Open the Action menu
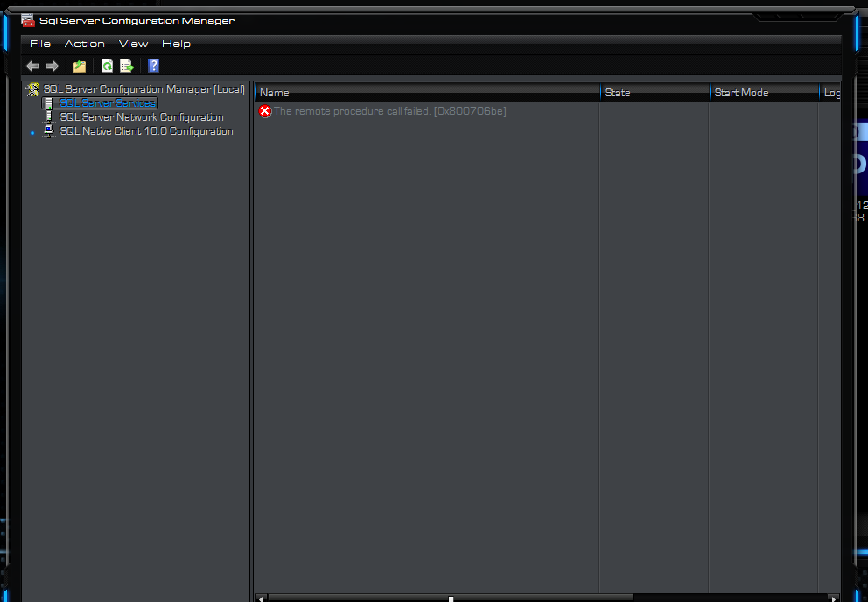Image resolution: width=868 pixels, height=602 pixels. (85, 44)
